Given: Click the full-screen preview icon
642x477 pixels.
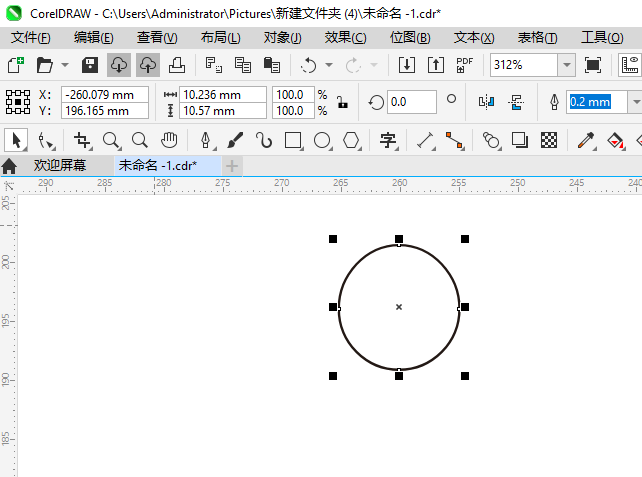Looking at the screenshot, I should 593,65.
